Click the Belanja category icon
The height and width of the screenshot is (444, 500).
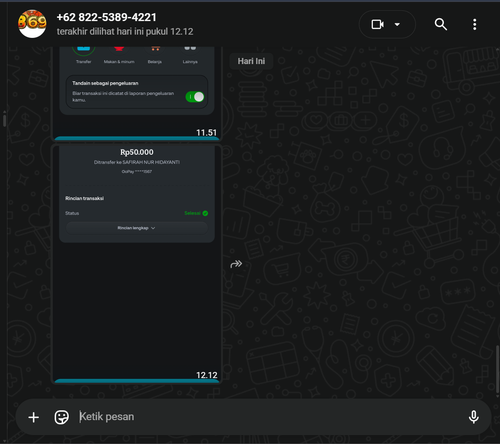(x=155, y=49)
